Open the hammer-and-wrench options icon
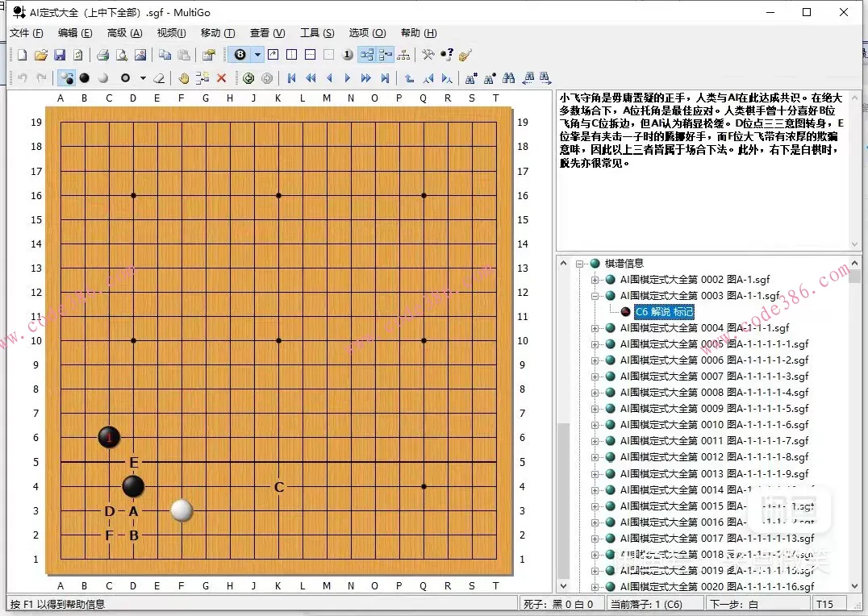This screenshot has height=616, width=868. pos(428,55)
